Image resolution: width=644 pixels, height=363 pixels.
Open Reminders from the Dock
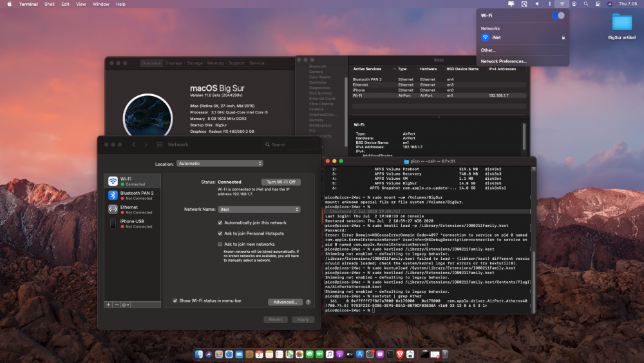279,354
